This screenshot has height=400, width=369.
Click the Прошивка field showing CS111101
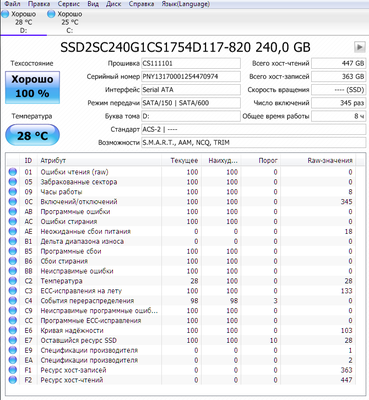pos(191,63)
